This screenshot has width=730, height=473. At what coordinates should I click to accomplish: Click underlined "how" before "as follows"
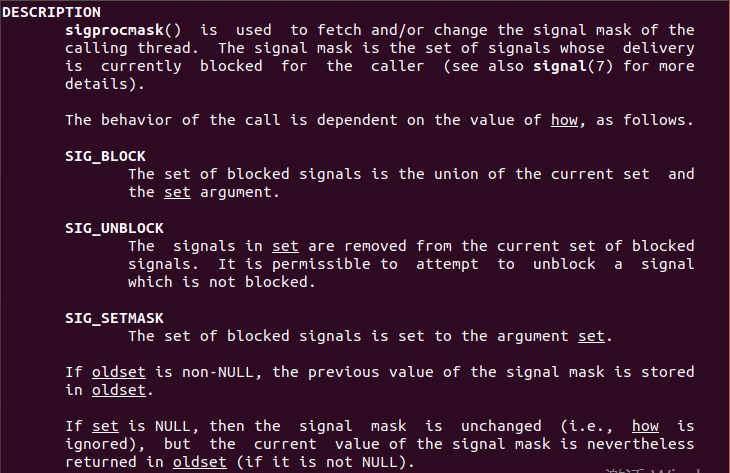pyautogui.click(x=562, y=120)
